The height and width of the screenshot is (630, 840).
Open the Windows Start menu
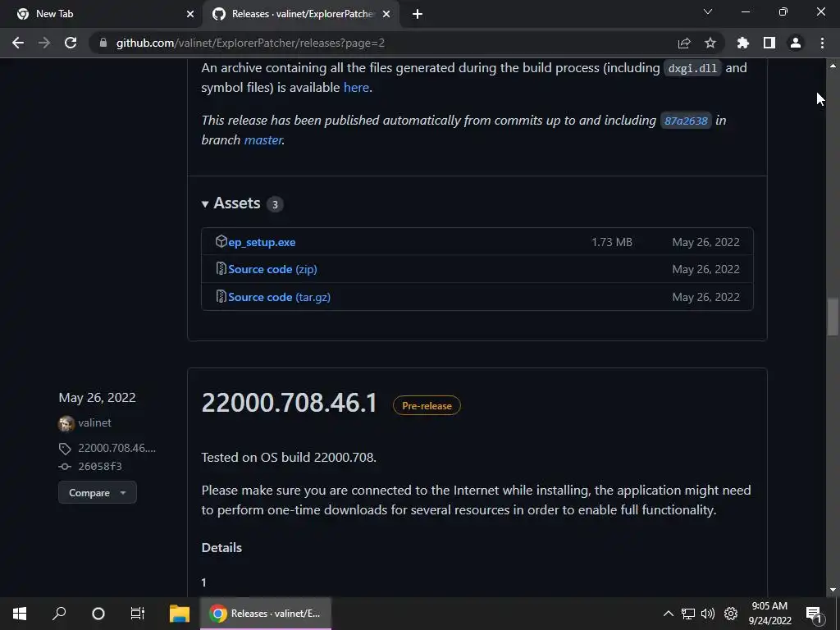(20, 614)
